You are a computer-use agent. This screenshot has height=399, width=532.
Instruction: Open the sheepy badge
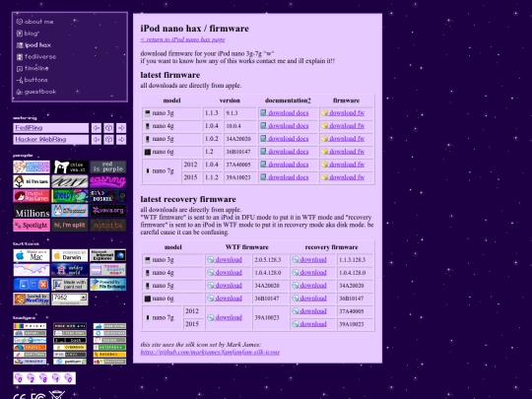[70, 196]
